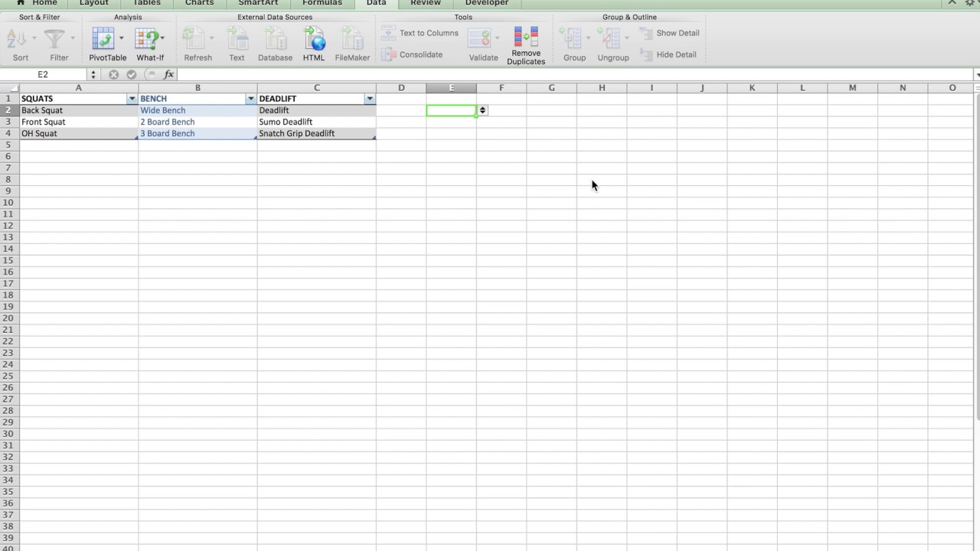Select the '3 Board Bench' cell

coord(198,133)
